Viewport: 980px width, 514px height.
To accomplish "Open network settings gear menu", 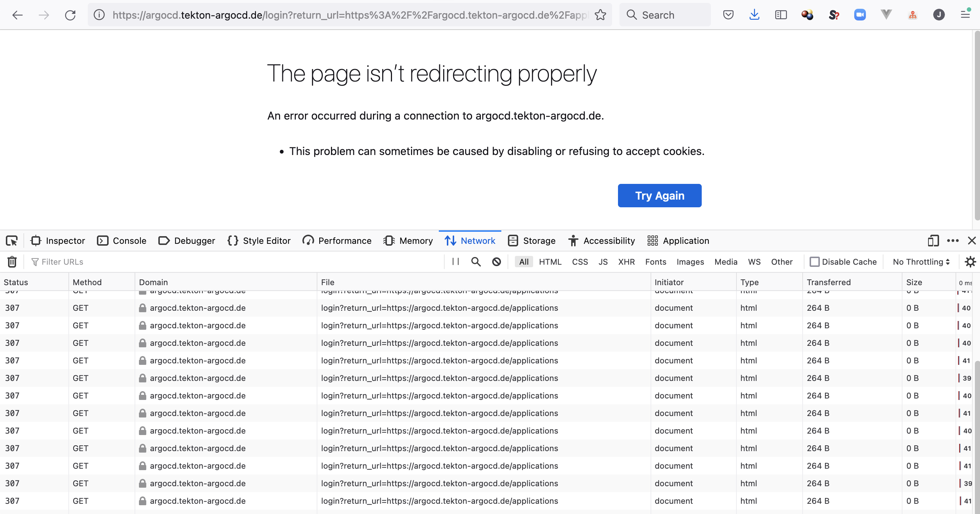I will 970,262.
